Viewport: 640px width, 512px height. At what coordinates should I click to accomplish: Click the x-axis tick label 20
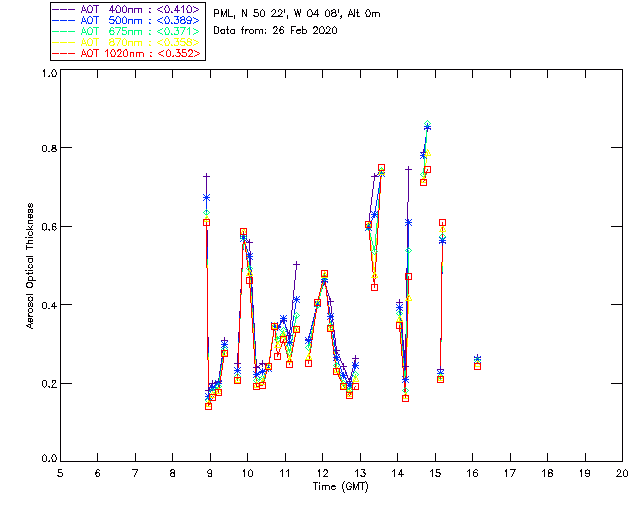[622, 473]
